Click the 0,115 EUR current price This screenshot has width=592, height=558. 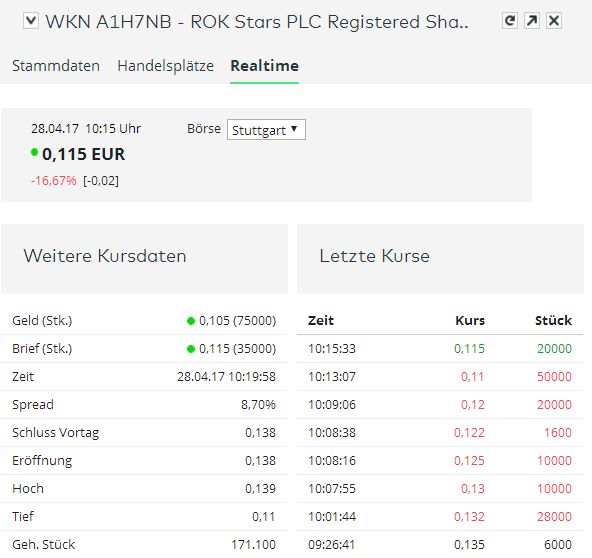83,154
